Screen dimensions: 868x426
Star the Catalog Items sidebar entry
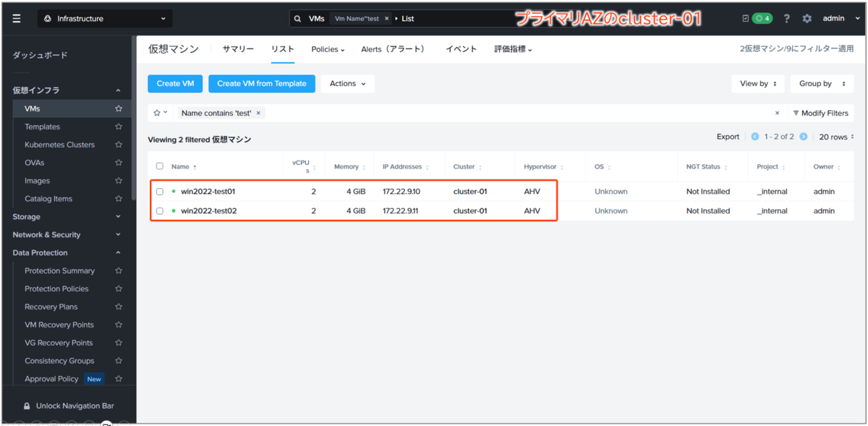[x=119, y=199]
